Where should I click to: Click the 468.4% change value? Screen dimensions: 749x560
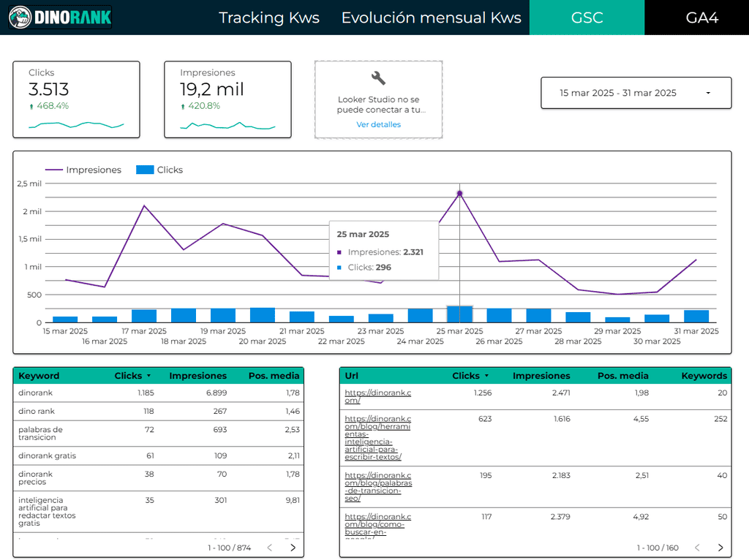coord(53,106)
